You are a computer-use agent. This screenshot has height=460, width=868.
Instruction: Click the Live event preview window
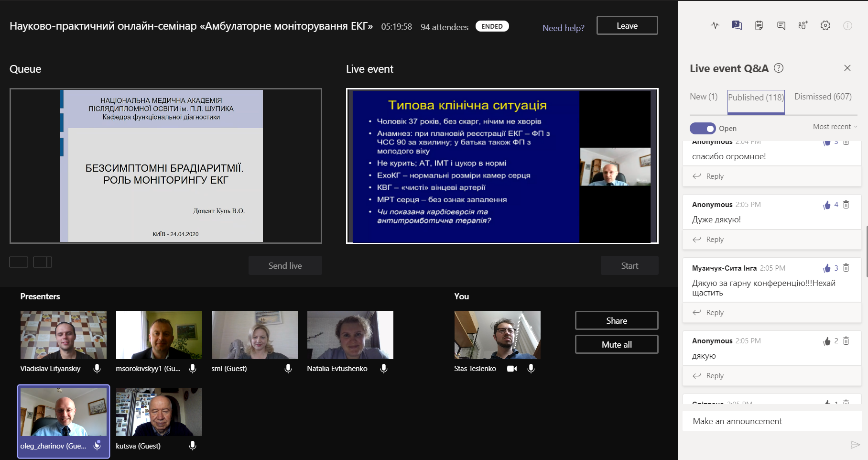coord(502,166)
